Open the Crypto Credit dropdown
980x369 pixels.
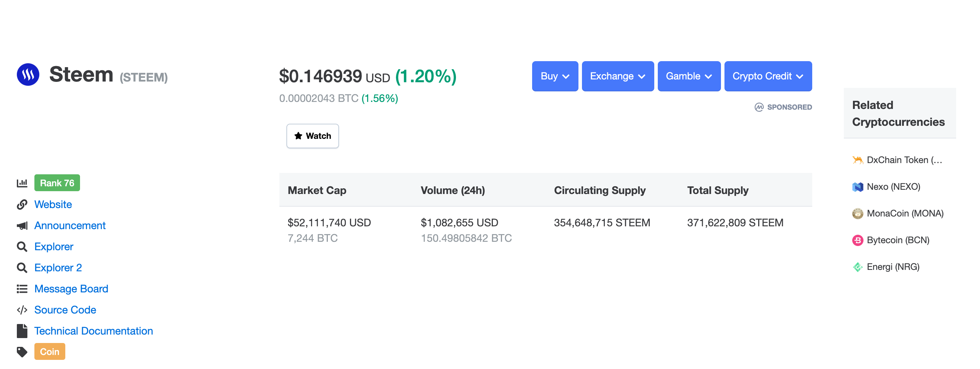click(768, 76)
